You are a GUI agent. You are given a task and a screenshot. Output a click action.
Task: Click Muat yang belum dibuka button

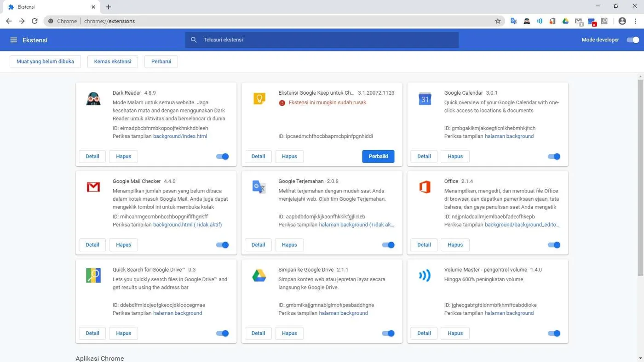pyautogui.click(x=45, y=62)
